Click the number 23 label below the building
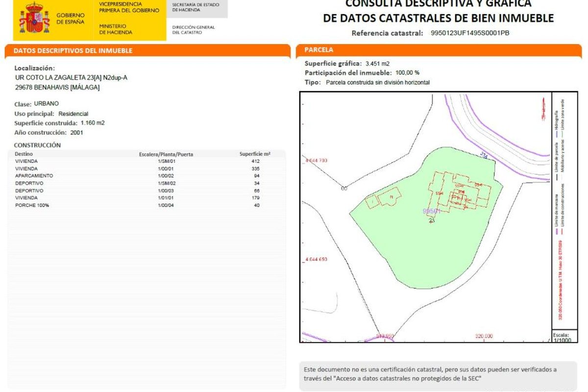Viewport: 588px width, 392px height. click(x=432, y=221)
